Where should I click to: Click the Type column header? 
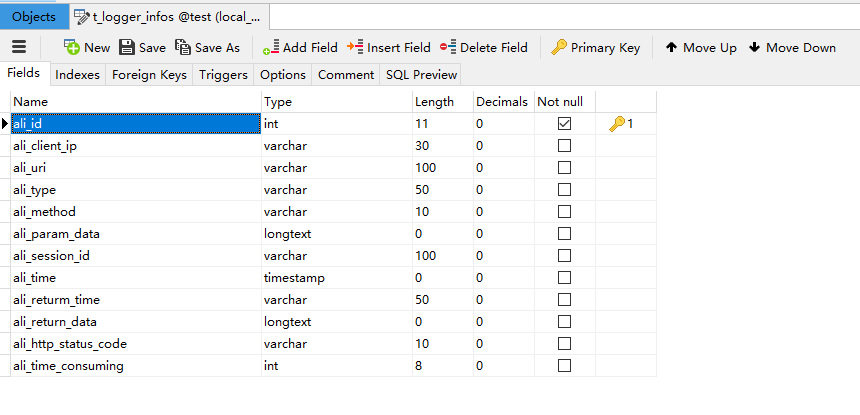[337, 102]
